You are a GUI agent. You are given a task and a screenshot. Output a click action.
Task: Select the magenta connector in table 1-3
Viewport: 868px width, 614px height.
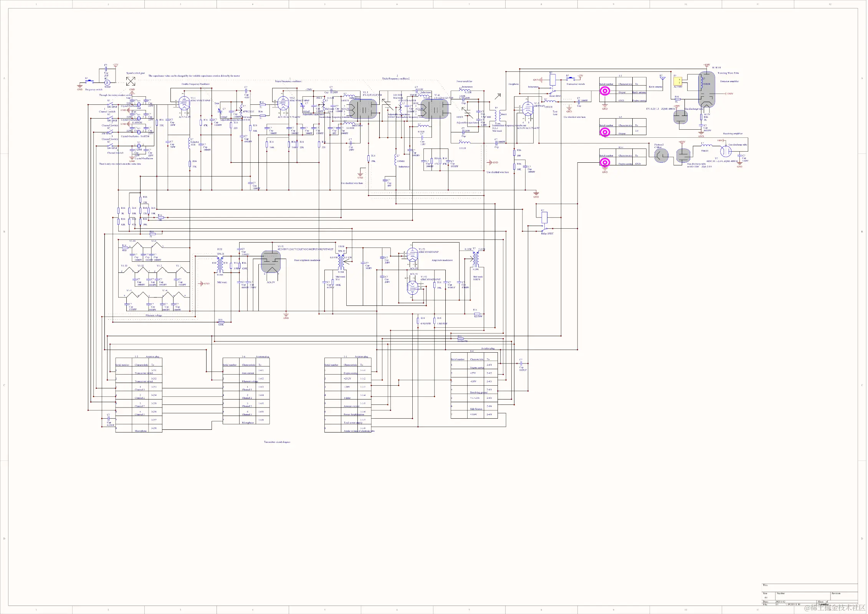coord(605,91)
